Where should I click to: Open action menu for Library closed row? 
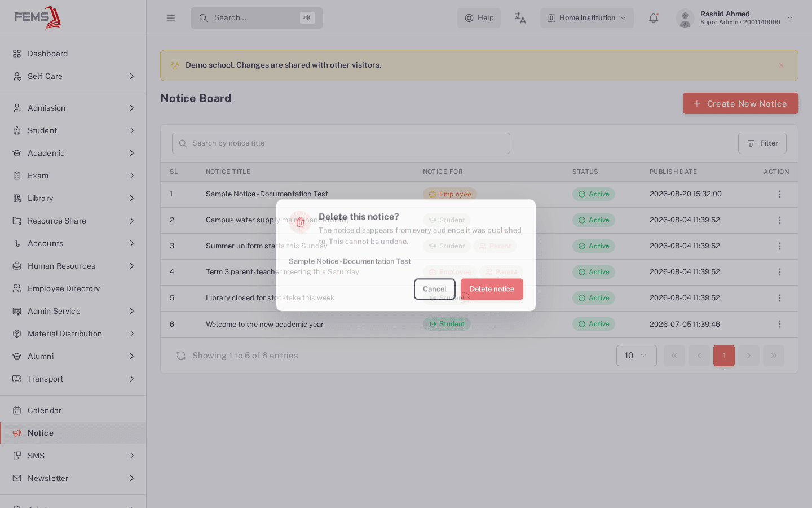[780, 298]
